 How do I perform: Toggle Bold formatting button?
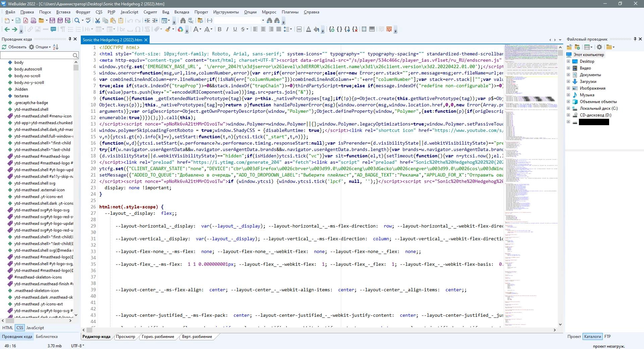[219, 29]
